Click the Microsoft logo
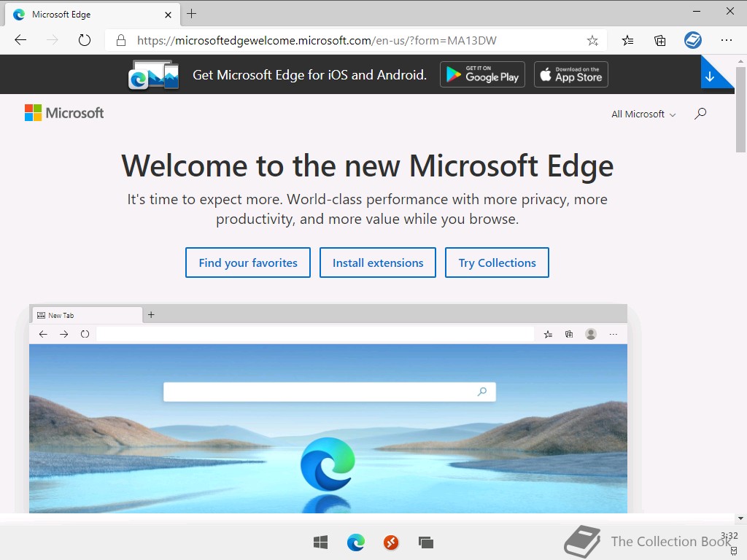 pos(64,113)
